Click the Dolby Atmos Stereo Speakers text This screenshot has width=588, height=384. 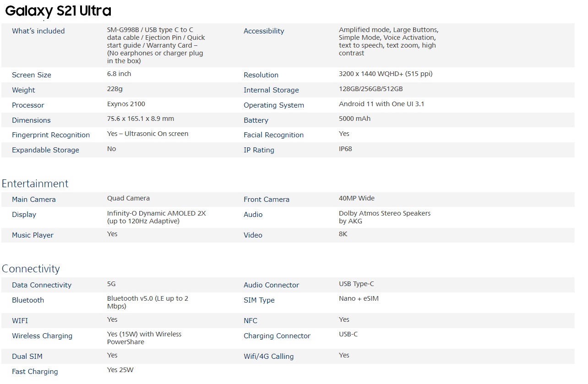(x=385, y=213)
